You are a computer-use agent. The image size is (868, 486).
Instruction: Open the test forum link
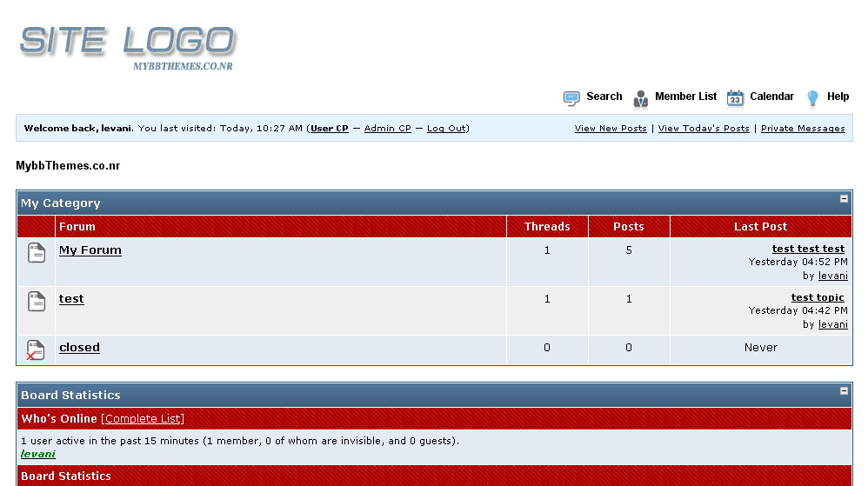coord(71,299)
